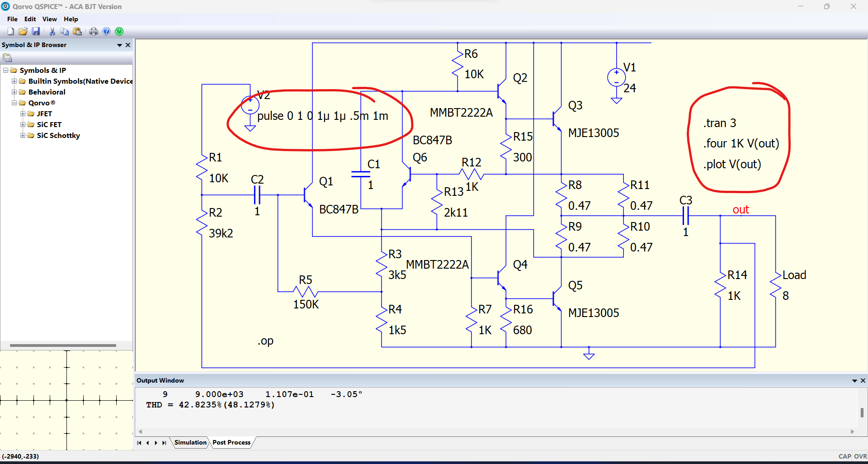Click the New file toolbar icon
This screenshot has width=868, height=464.
coord(10,31)
